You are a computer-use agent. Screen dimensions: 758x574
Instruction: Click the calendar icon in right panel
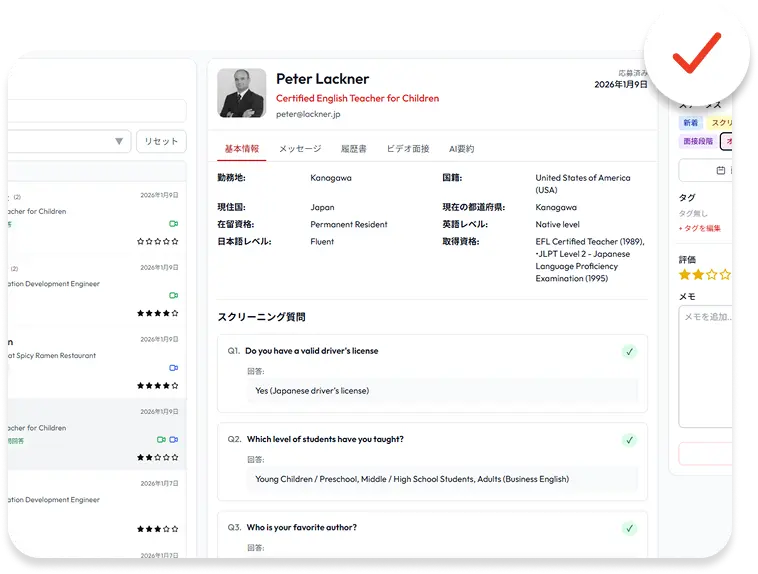(x=721, y=170)
